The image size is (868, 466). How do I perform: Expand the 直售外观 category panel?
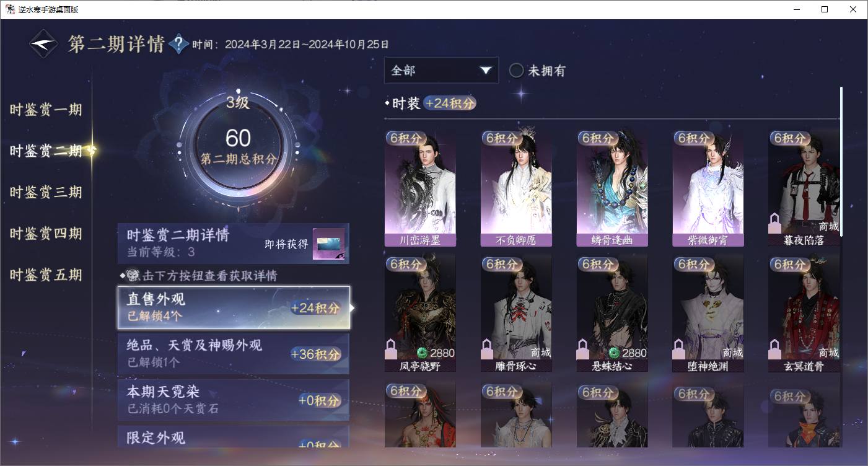coord(234,307)
